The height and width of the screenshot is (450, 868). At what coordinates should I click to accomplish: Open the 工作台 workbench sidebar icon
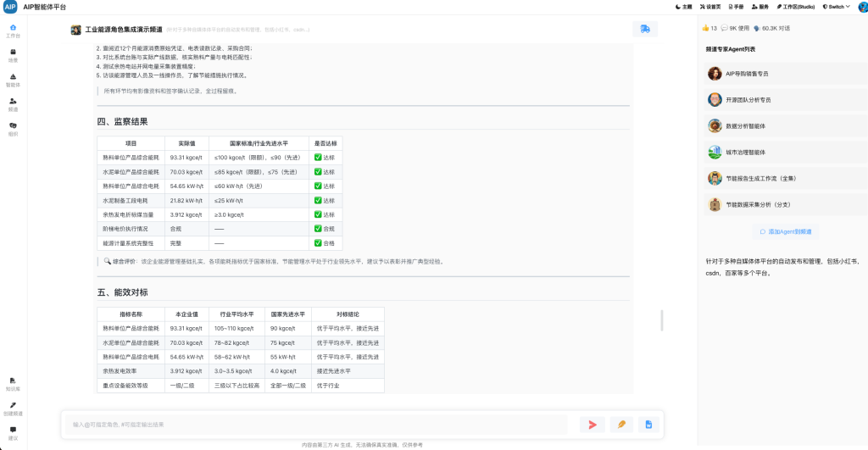pos(13,31)
